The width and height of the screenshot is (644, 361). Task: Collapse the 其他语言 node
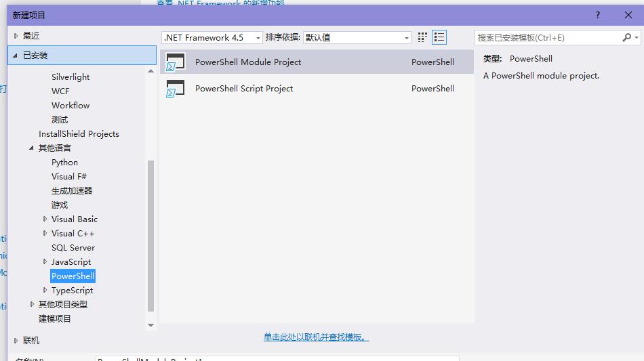click(31, 148)
